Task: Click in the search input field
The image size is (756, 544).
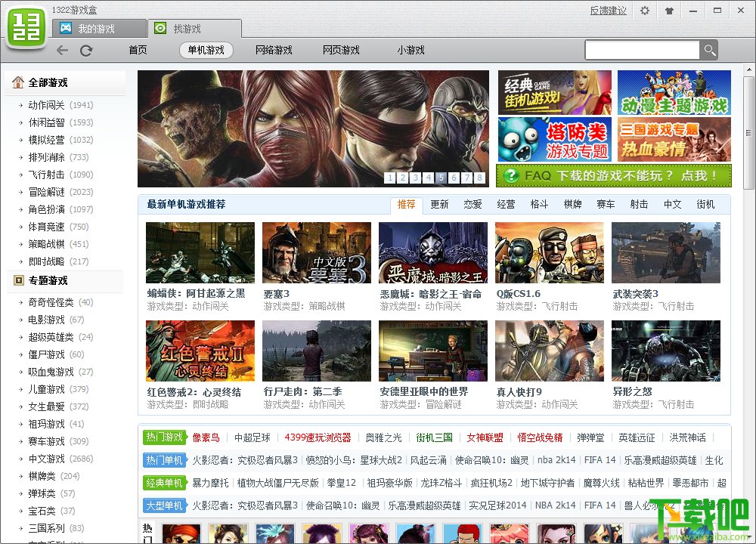Action: coord(642,50)
